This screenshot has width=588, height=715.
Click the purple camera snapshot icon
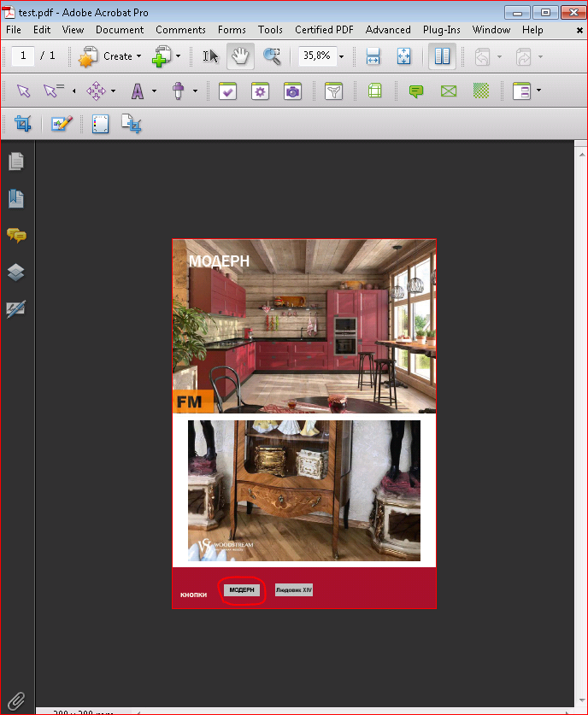[292, 91]
